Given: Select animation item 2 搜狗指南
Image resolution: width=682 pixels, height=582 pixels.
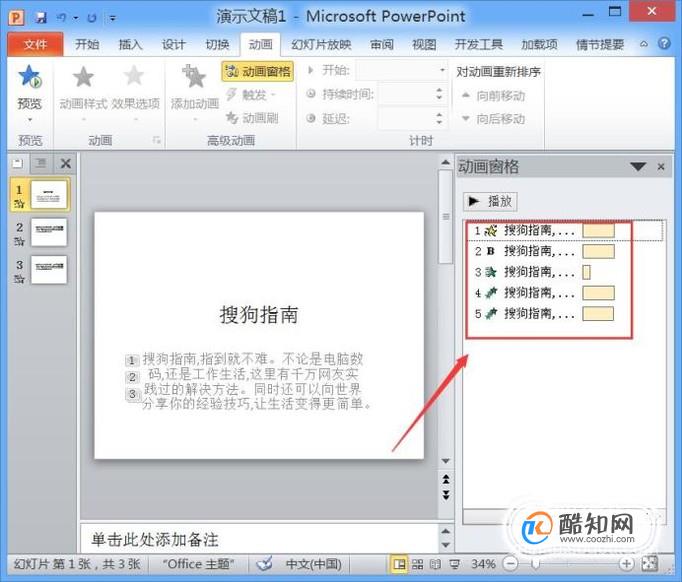Looking at the screenshot, I should [x=565, y=251].
